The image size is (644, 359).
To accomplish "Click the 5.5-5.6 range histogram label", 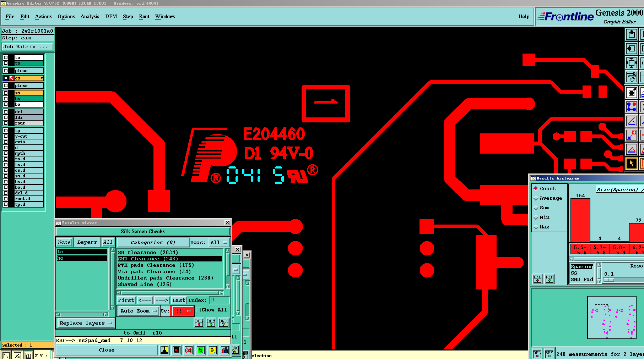I will pyautogui.click(x=580, y=249).
